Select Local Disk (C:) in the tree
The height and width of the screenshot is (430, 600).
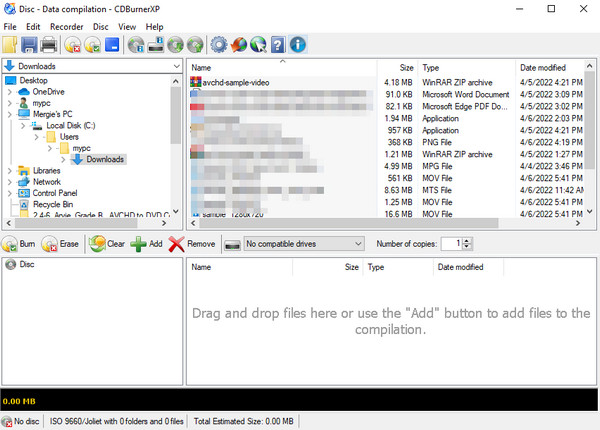coord(71,125)
